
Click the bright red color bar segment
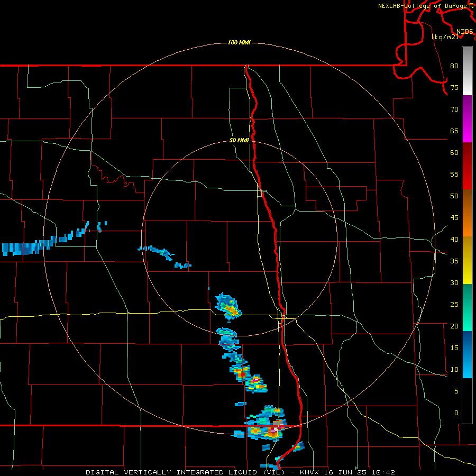pos(467,166)
